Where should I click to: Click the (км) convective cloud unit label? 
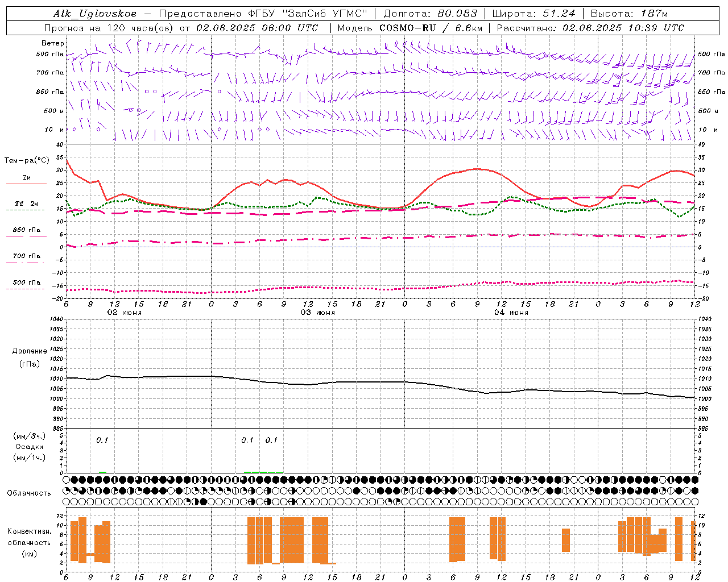tap(30, 554)
